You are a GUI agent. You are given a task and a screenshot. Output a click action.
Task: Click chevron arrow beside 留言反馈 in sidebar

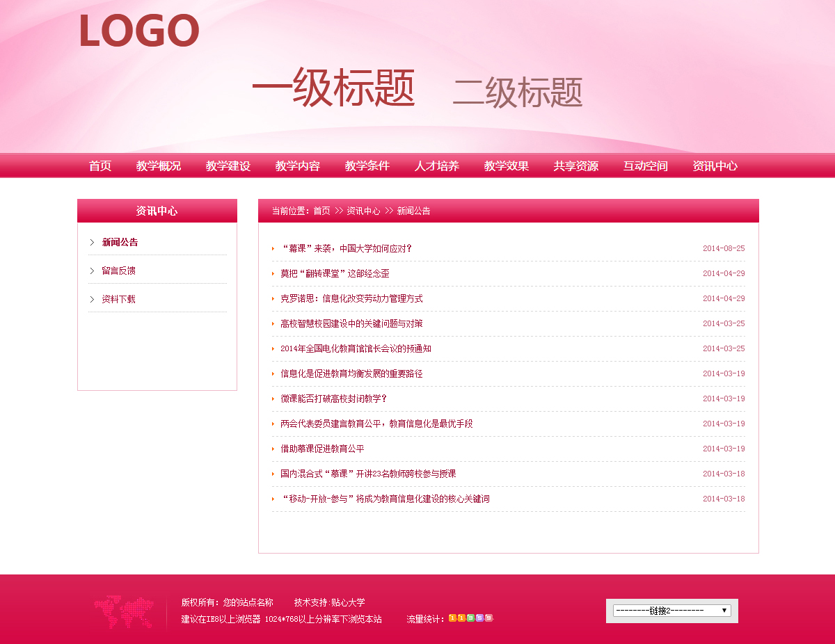point(92,271)
